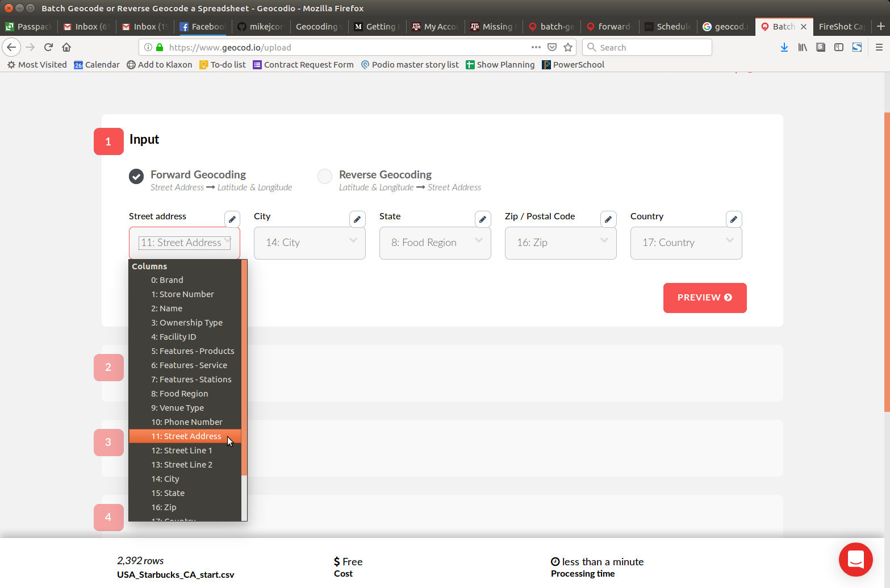The height and width of the screenshot is (588, 890).
Task: Choose '1: Store Number' from the list
Action: coord(185,294)
